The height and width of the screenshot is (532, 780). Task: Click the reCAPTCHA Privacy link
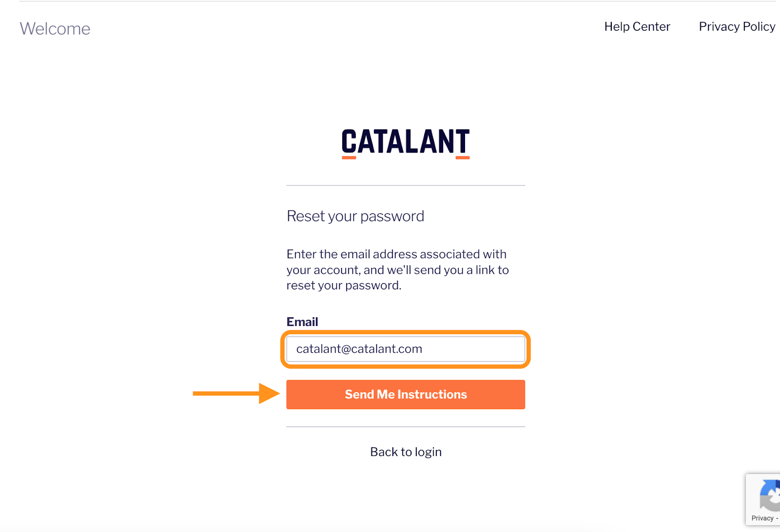tap(762, 518)
